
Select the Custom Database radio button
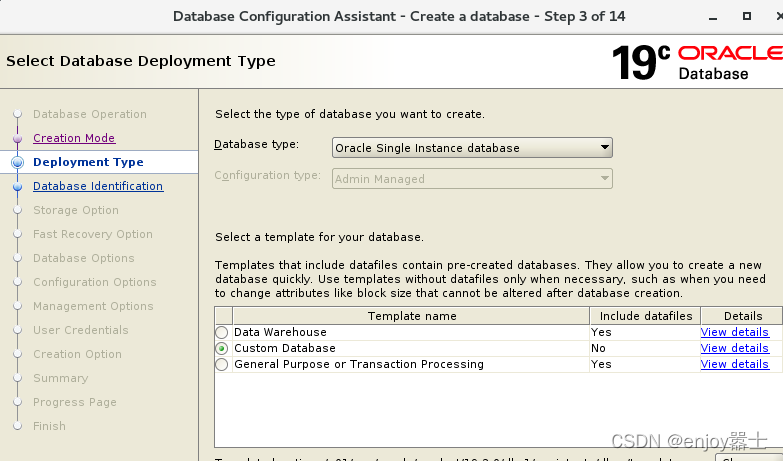coord(222,348)
